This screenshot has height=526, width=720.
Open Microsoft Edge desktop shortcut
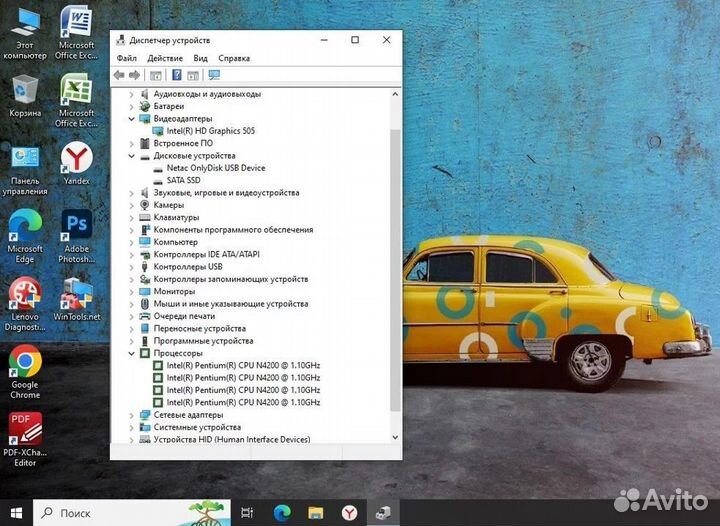click(x=25, y=237)
